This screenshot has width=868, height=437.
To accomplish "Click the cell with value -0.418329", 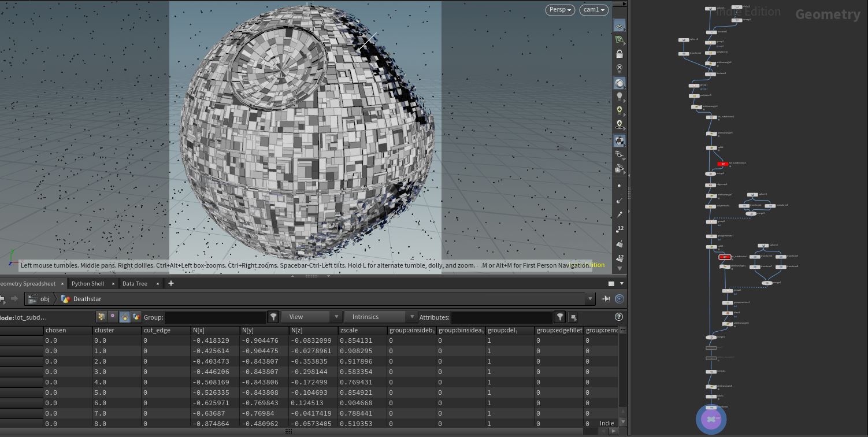I will [215, 340].
